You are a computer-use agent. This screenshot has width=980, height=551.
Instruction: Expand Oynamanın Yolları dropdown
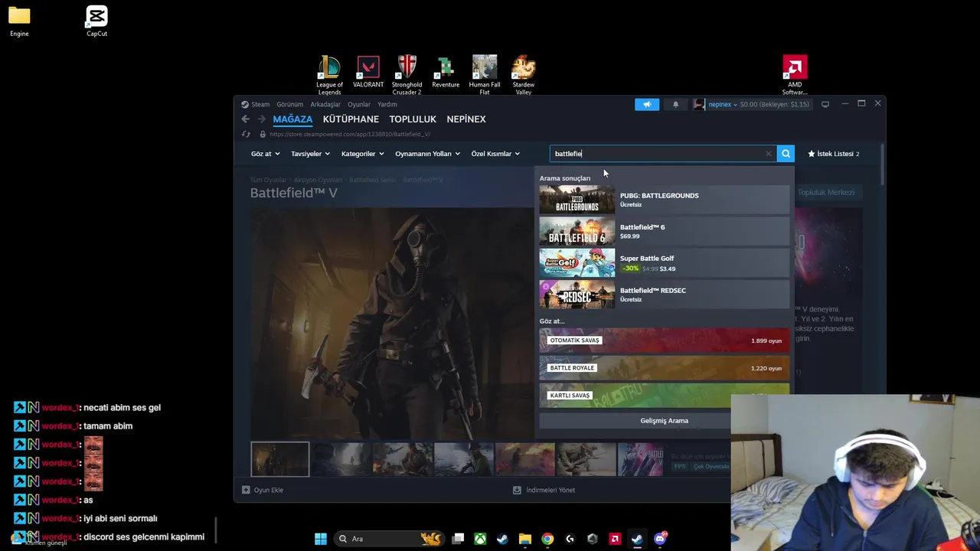[x=427, y=154]
